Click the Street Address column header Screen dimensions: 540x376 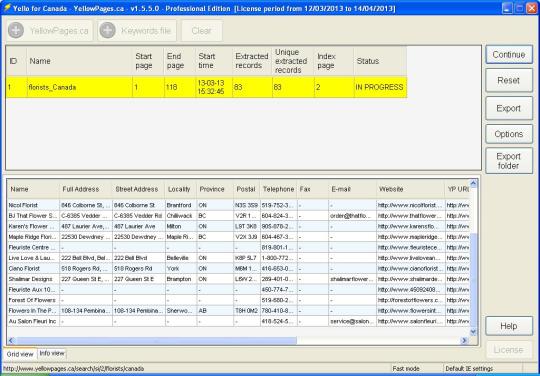(138, 189)
